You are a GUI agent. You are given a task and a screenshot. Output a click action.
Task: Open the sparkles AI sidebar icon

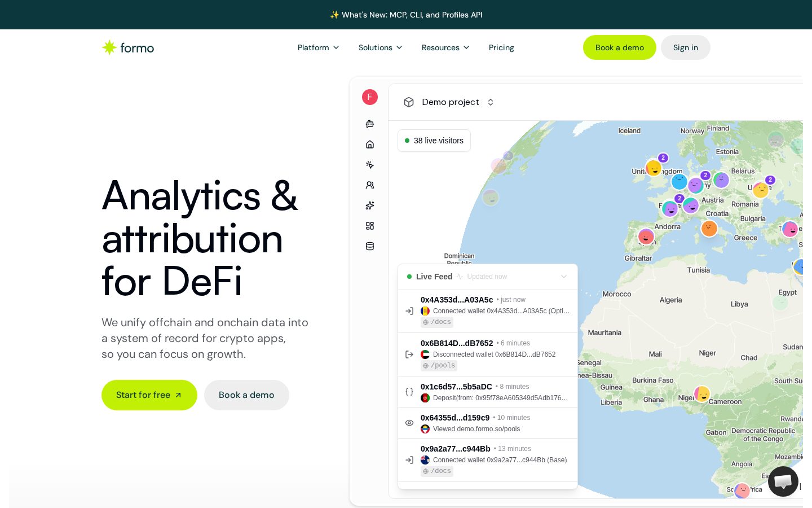370,205
